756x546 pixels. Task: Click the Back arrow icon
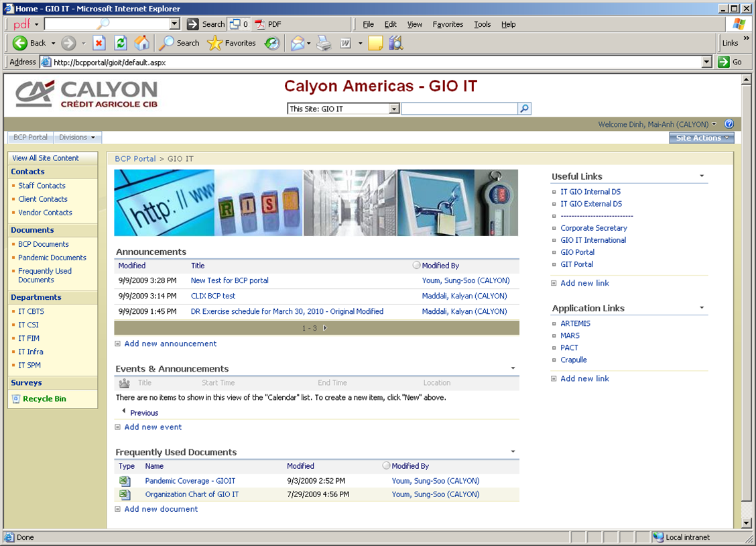point(19,43)
